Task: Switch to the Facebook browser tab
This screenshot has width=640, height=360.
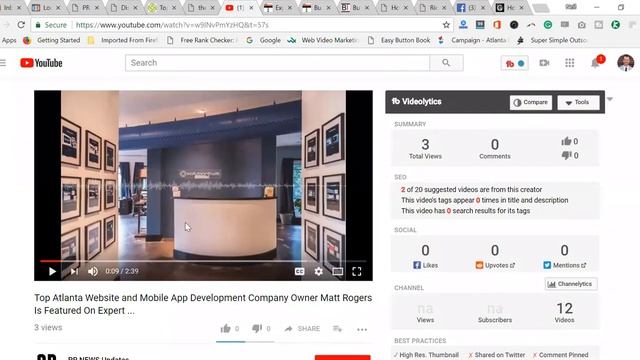Action: [x=471, y=8]
